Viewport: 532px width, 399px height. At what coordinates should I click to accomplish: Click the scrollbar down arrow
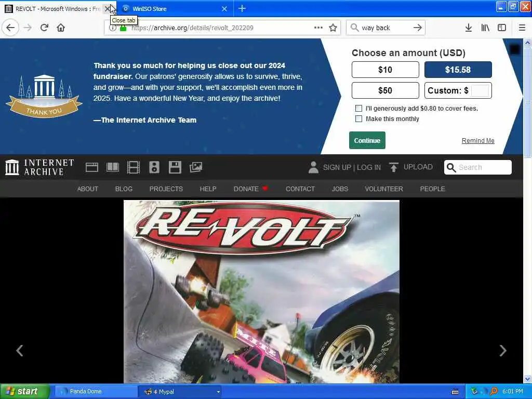(x=527, y=379)
